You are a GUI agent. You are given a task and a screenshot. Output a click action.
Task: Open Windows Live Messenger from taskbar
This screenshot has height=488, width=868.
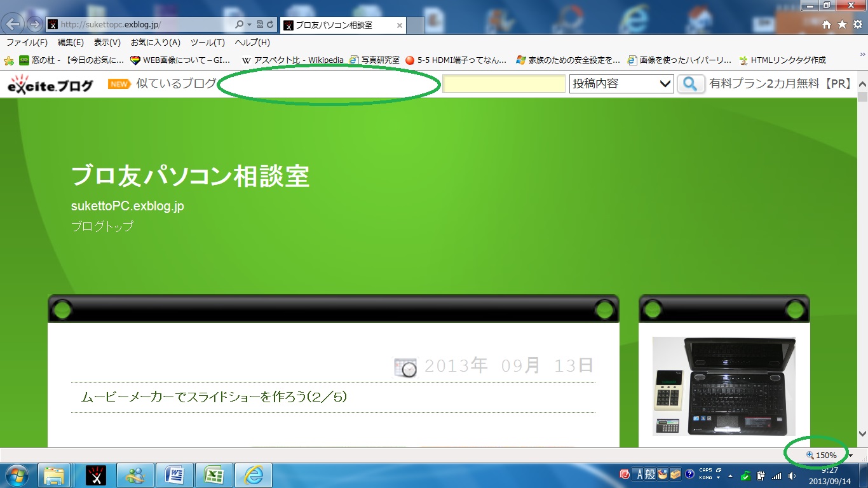point(135,475)
